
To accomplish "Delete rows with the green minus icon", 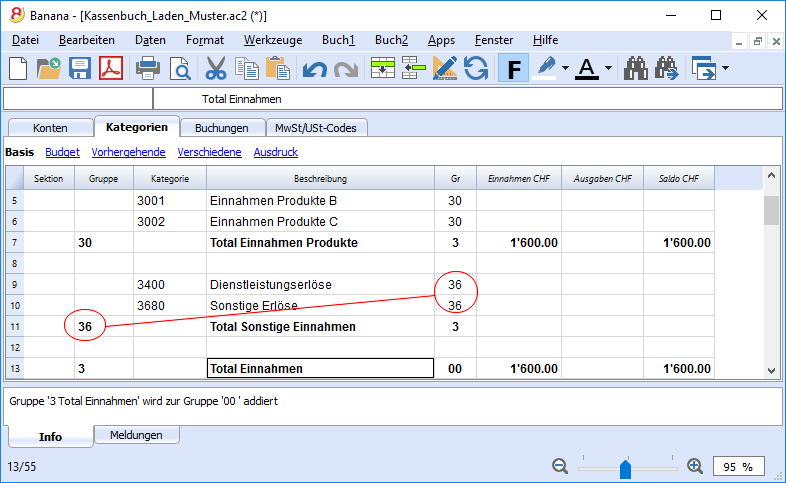I will pos(414,68).
